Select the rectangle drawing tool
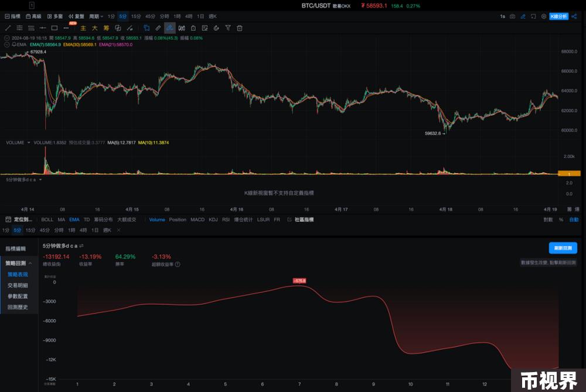The width and height of the screenshot is (586, 392). pos(54,28)
